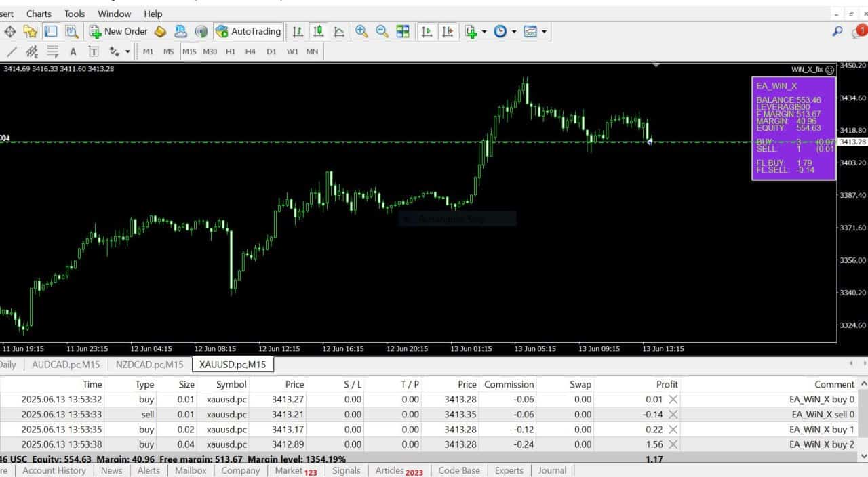Switch chart to candlestick mode
Screen dimensions: 868x477
click(x=318, y=31)
